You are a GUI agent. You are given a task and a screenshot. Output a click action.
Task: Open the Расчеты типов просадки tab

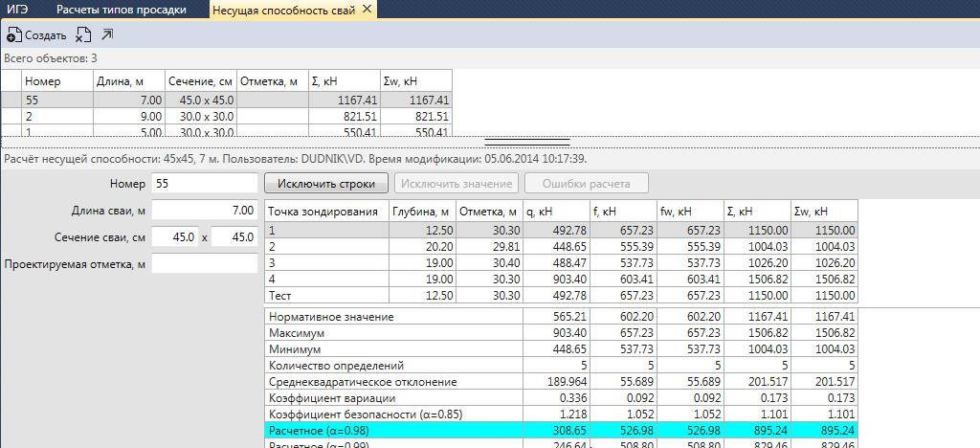(122, 10)
